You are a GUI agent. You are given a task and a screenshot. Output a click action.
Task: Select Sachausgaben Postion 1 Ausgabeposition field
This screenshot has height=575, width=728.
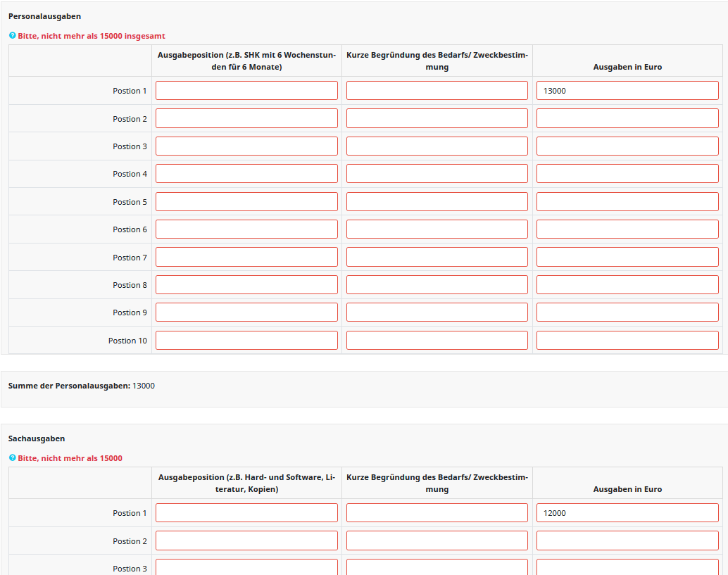[x=246, y=513]
